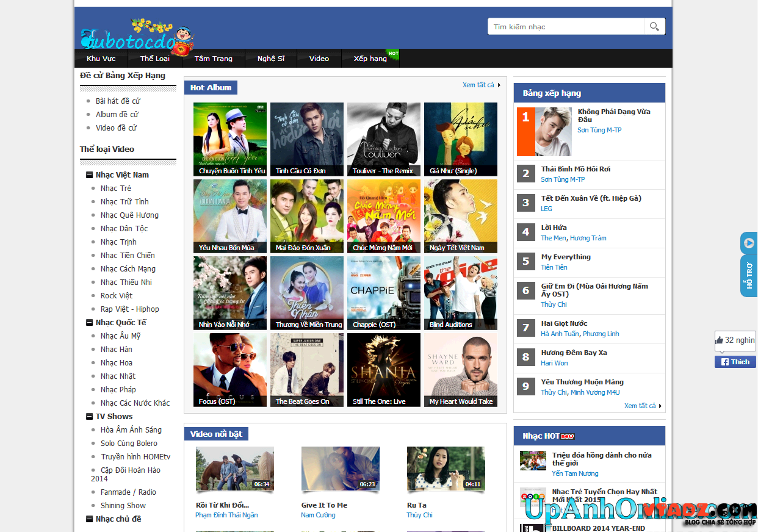Select the Nhạc Âu Mỹ category
The image size is (758, 532).
(x=121, y=336)
